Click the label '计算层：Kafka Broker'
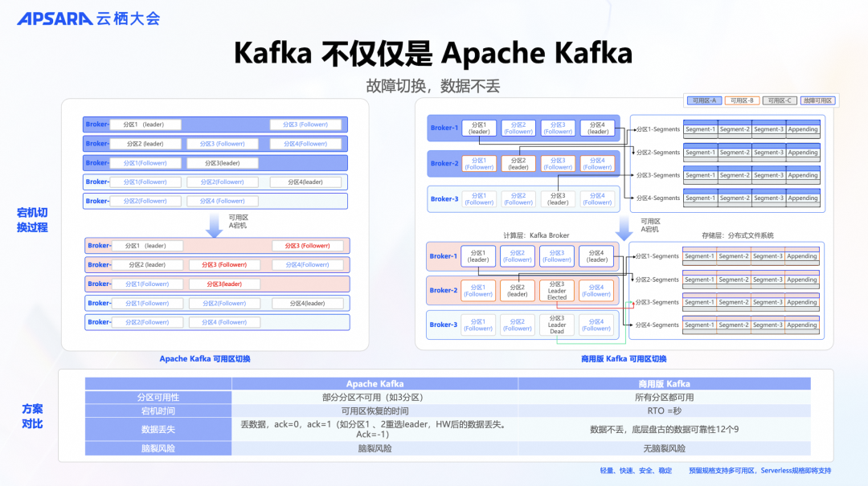 coord(536,235)
